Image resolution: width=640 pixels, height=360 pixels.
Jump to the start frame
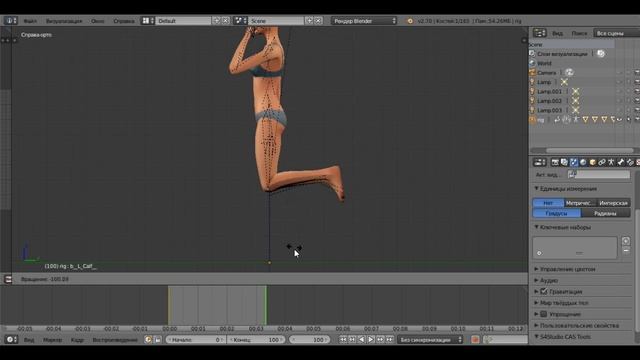pos(343,339)
